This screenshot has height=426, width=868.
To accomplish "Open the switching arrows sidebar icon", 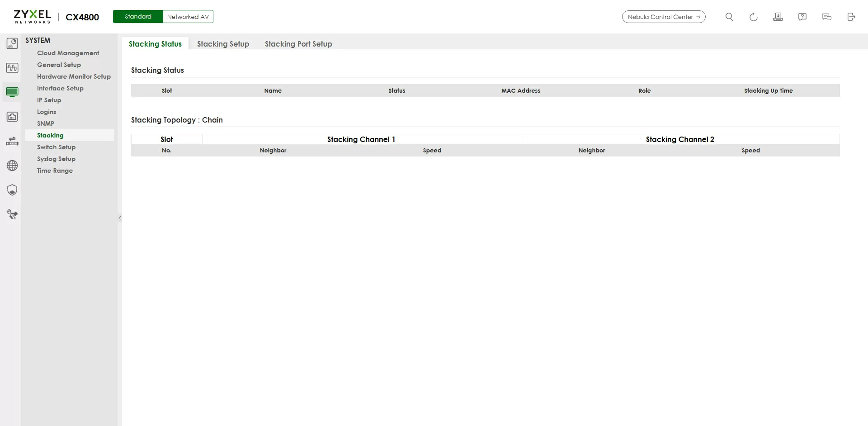I will pyautogui.click(x=12, y=141).
